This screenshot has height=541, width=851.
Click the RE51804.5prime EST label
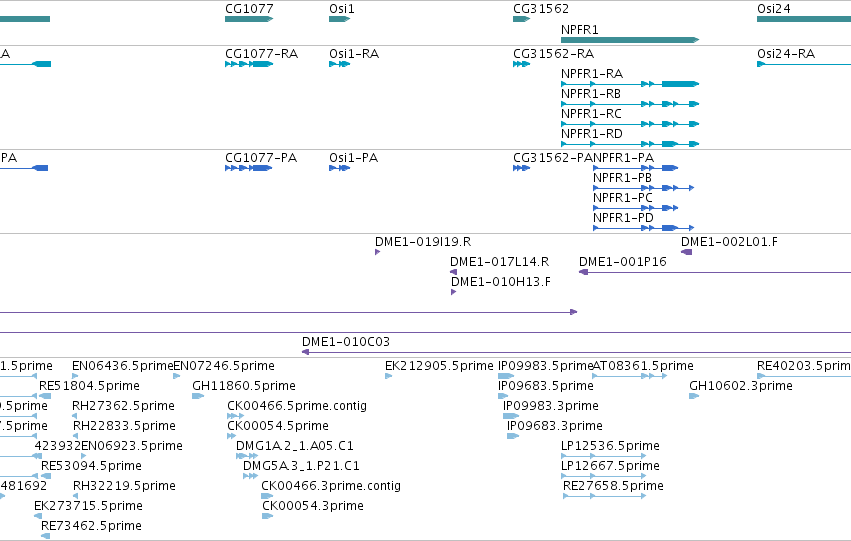pos(89,386)
